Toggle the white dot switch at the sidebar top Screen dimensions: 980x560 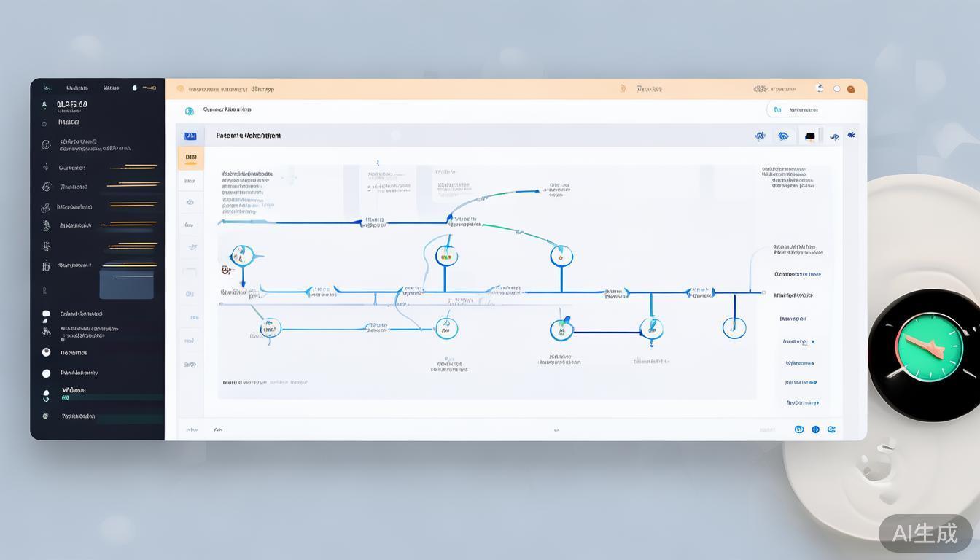click(134, 87)
